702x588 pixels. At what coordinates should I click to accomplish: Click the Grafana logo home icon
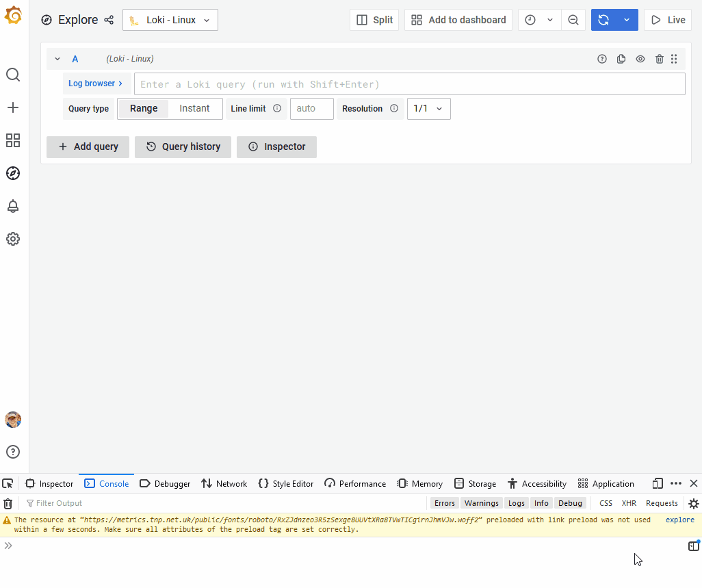point(13,15)
